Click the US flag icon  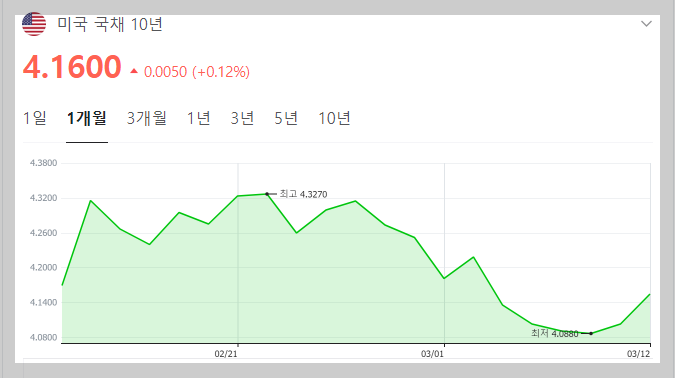point(34,24)
